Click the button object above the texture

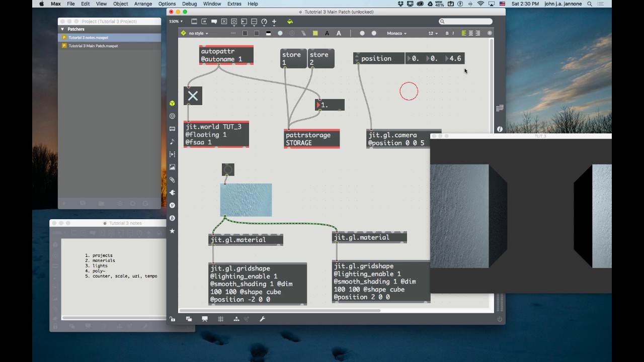228,169
